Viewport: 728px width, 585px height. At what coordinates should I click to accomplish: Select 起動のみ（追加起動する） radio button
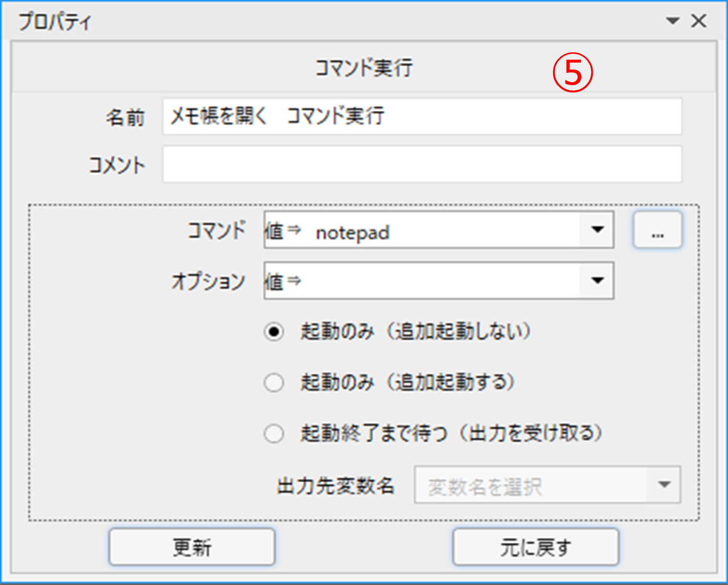click(x=274, y=382)
